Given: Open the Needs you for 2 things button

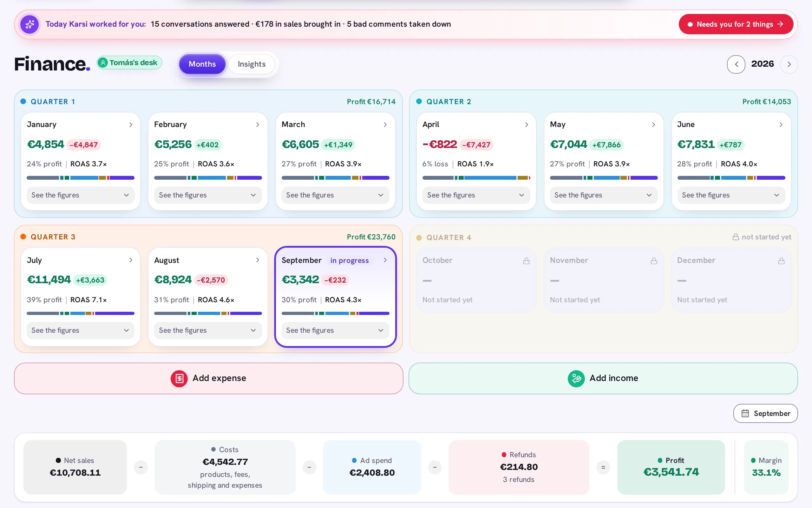Looking at the screenshot, I should 736,24.
